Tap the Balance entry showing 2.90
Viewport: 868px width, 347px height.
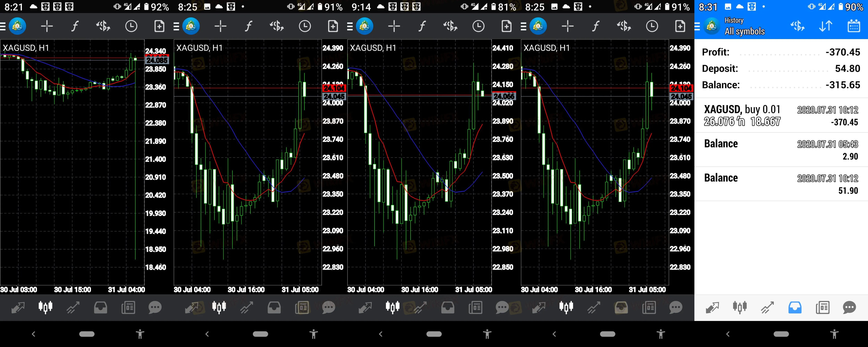(x=781, y=150)
